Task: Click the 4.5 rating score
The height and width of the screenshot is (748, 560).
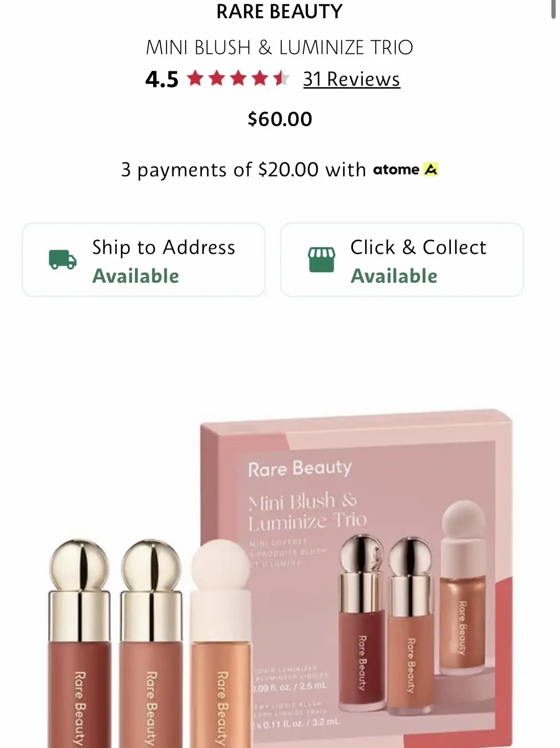Action: coord(162,79)
